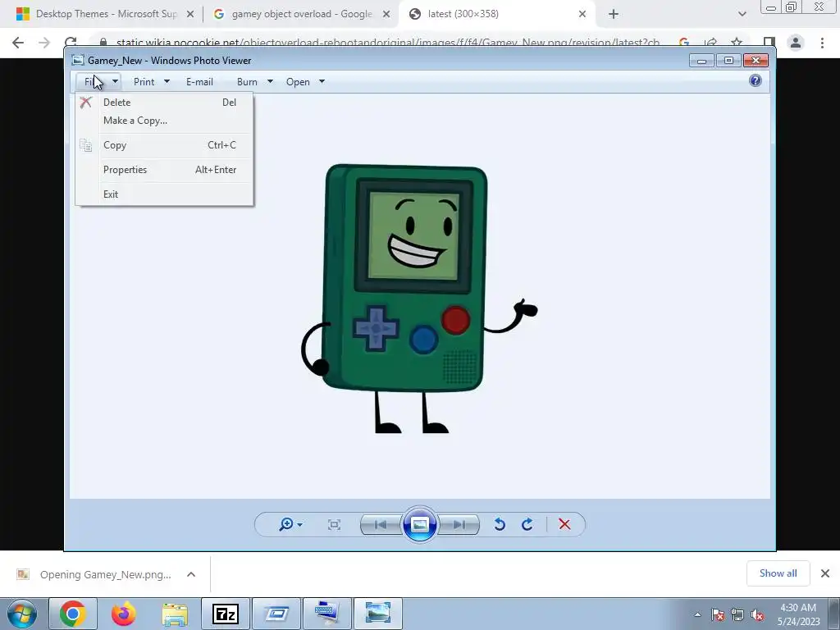Go forward in Chrome
Image resolution: width=840 pixels, height=630 pixels.
(44, 43)
